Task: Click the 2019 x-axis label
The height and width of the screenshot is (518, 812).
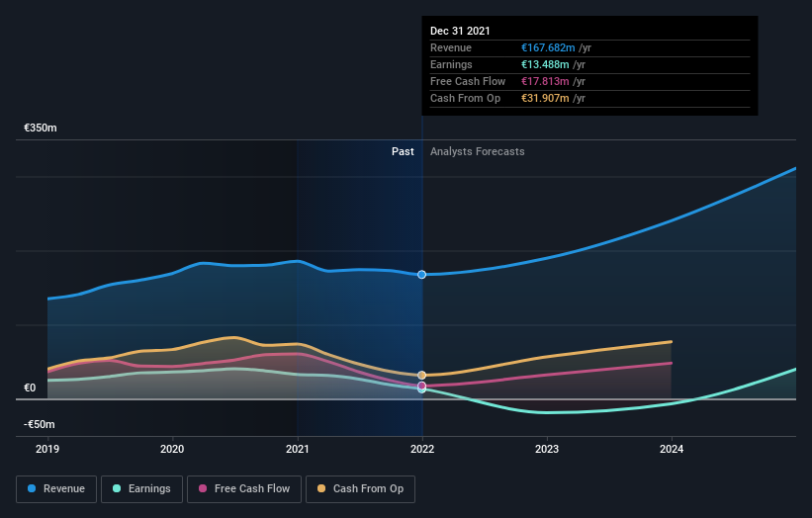Action: click(x=47, y=449)
